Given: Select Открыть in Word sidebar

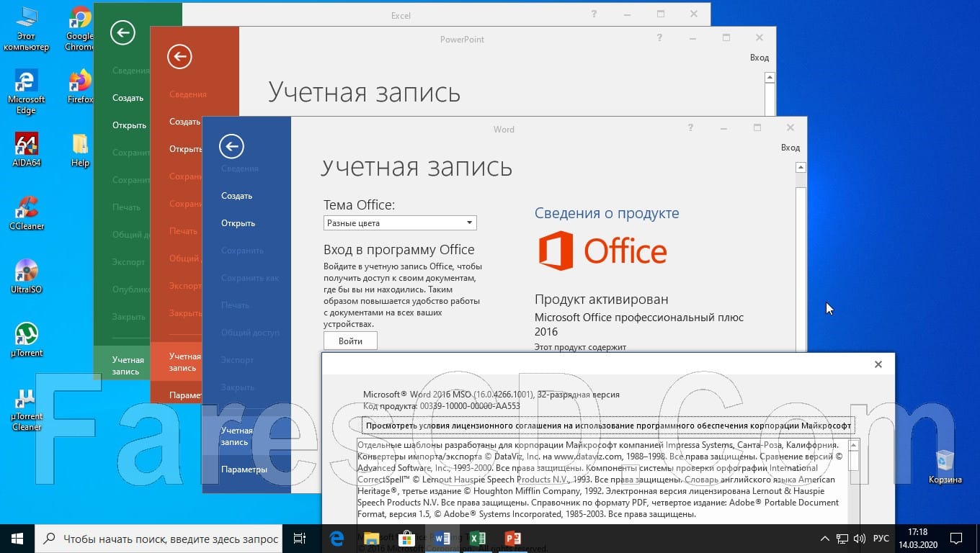Looking at the screenshot, I should [x=238, y=223].
